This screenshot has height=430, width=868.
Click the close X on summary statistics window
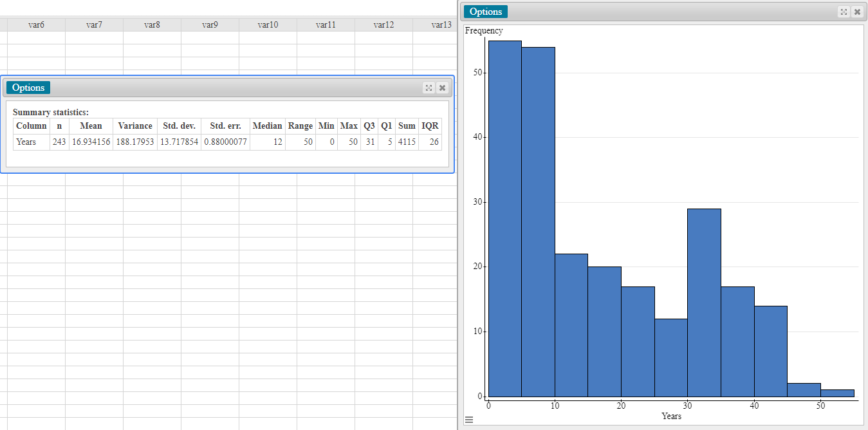[x=442, y=88]
